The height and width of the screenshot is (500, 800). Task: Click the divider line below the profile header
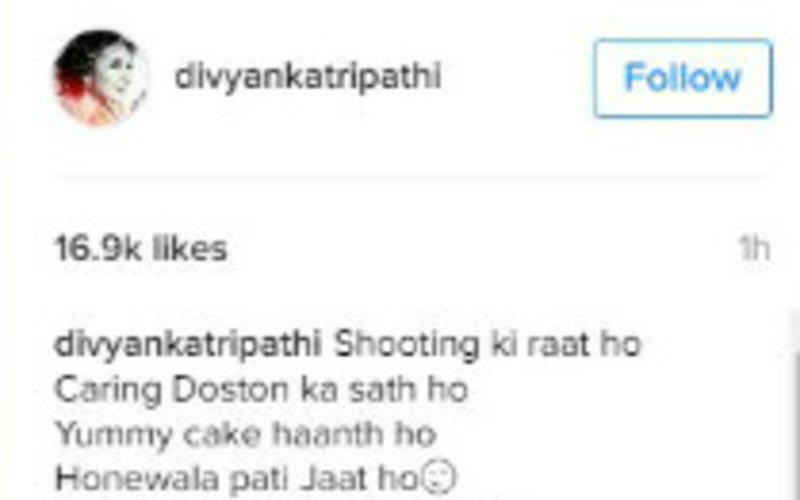[412, 177]
